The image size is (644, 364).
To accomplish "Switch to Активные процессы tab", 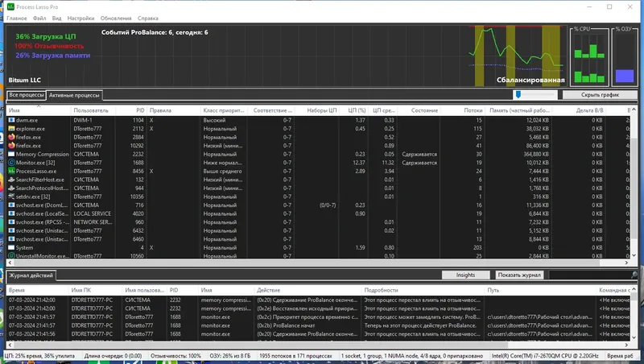I will pyautogui.click(x=74, y=95).
